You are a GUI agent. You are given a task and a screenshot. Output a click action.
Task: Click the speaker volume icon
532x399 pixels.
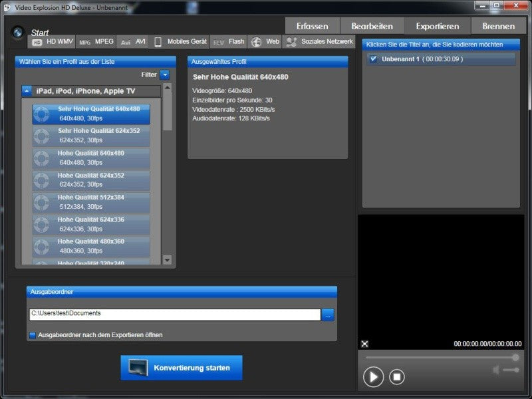(x=496, y=370)
